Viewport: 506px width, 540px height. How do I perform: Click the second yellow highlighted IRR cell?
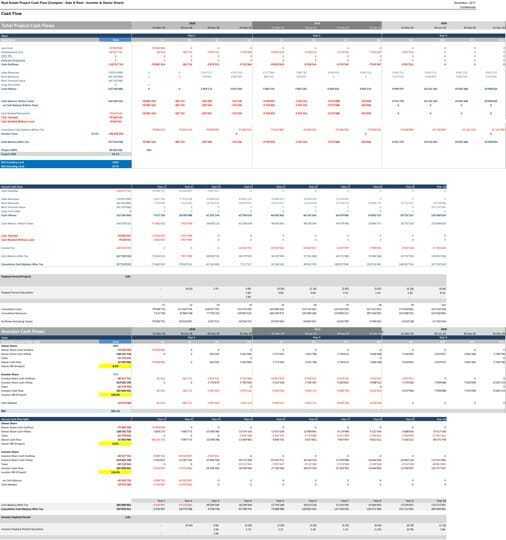pos(115,395)
